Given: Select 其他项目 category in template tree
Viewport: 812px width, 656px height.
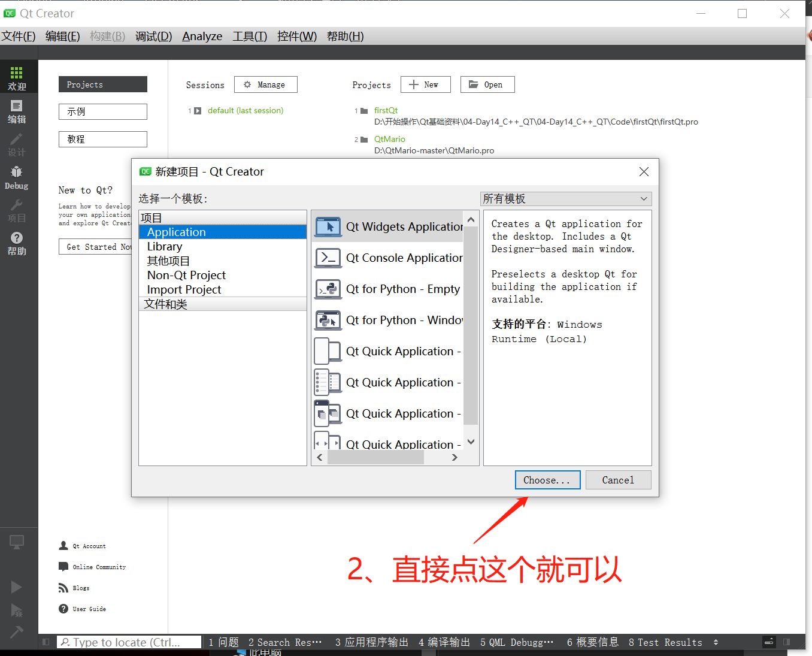Looking at the screenshot, I should [223, 261].
